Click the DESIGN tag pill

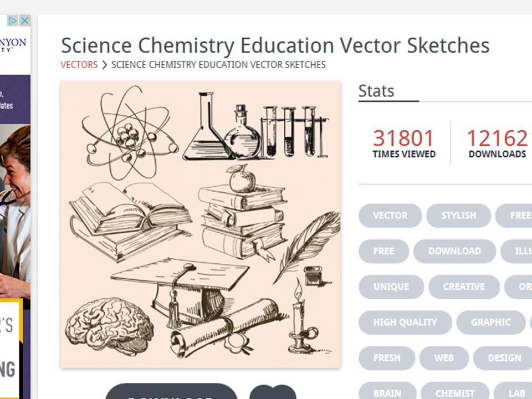pos(504,358)
